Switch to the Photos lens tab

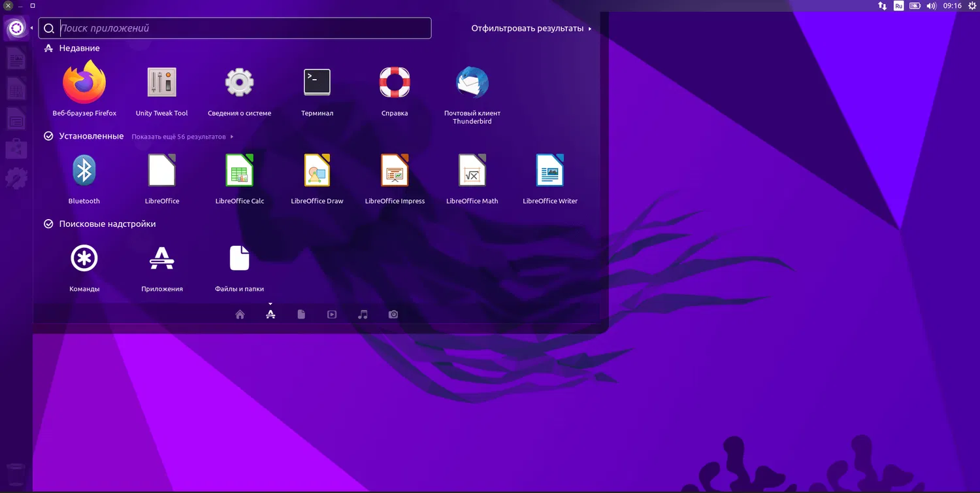[393, 314]
